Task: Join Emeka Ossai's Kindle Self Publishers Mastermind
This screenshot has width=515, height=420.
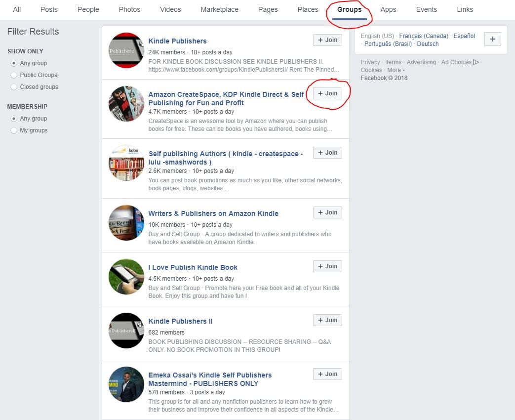Action: click(327, 374)
